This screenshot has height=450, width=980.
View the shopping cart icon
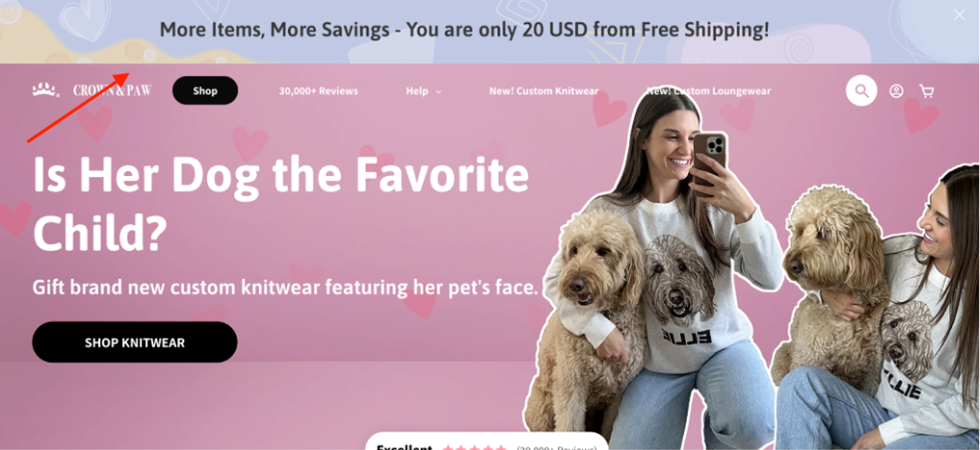927,91
